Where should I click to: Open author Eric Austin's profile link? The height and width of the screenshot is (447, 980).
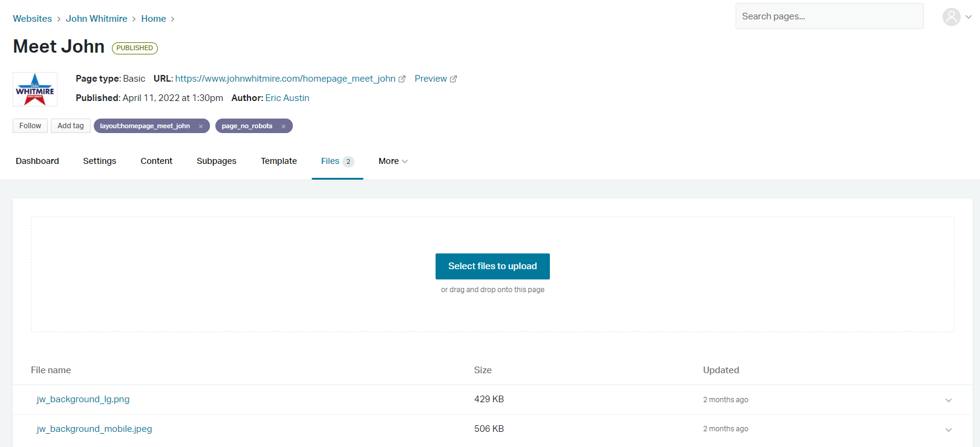pos(287,98)
